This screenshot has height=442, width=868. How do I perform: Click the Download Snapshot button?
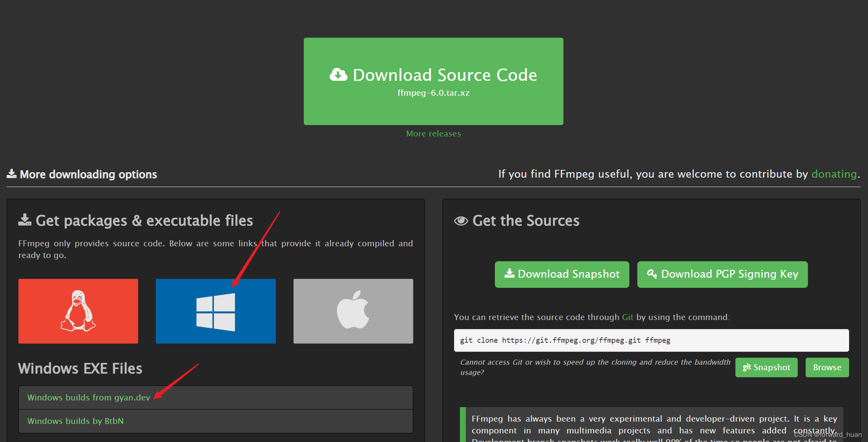562,274
